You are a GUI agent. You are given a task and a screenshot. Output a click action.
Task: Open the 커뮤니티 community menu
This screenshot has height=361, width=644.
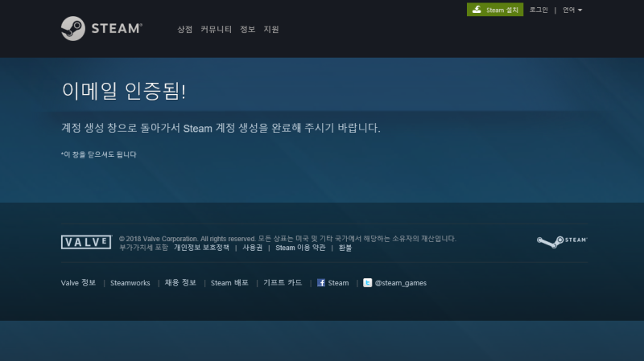(x=216, y=29)
